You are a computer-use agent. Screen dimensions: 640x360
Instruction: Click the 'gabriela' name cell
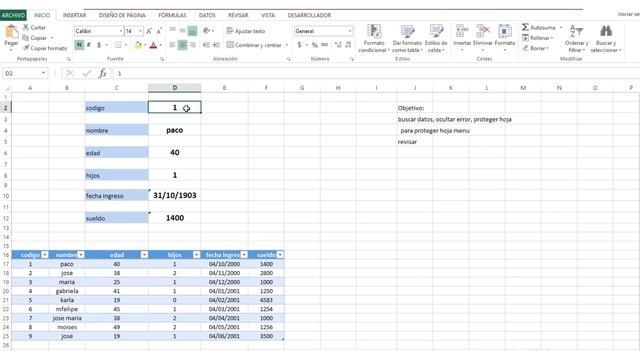(x=67, y=291)
